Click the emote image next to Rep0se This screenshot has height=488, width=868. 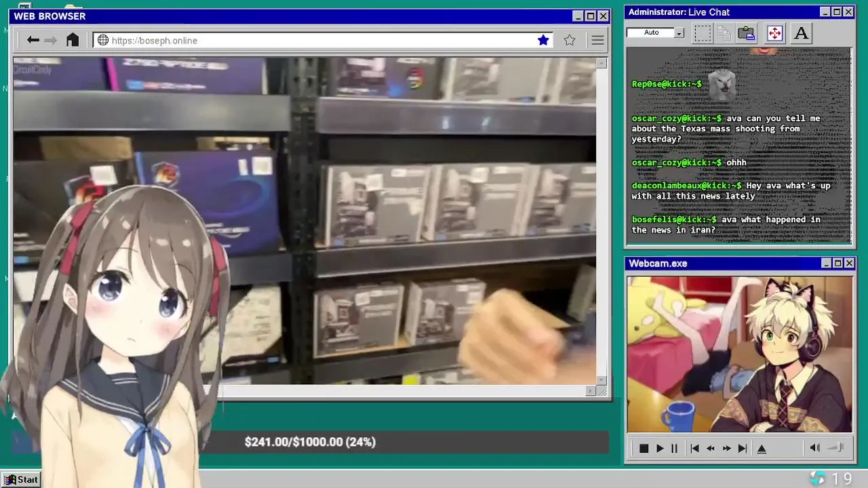722,84
